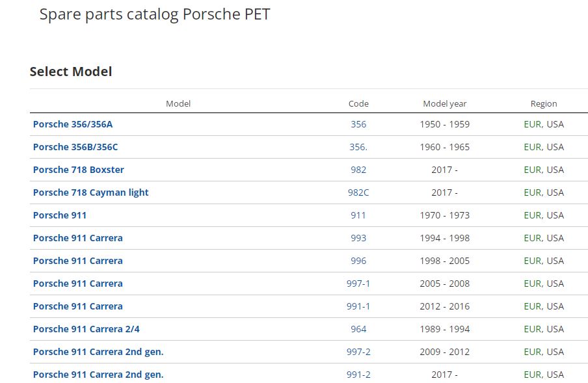Click the 982C code link

pyautogui.click(x=358, y=192)
